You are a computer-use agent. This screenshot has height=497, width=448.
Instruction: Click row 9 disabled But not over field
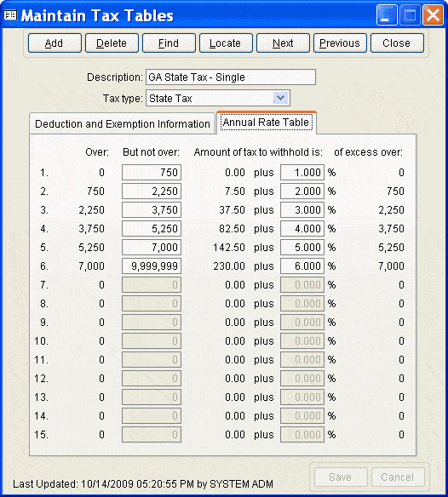pyautogui.click(x=152, y=323)
